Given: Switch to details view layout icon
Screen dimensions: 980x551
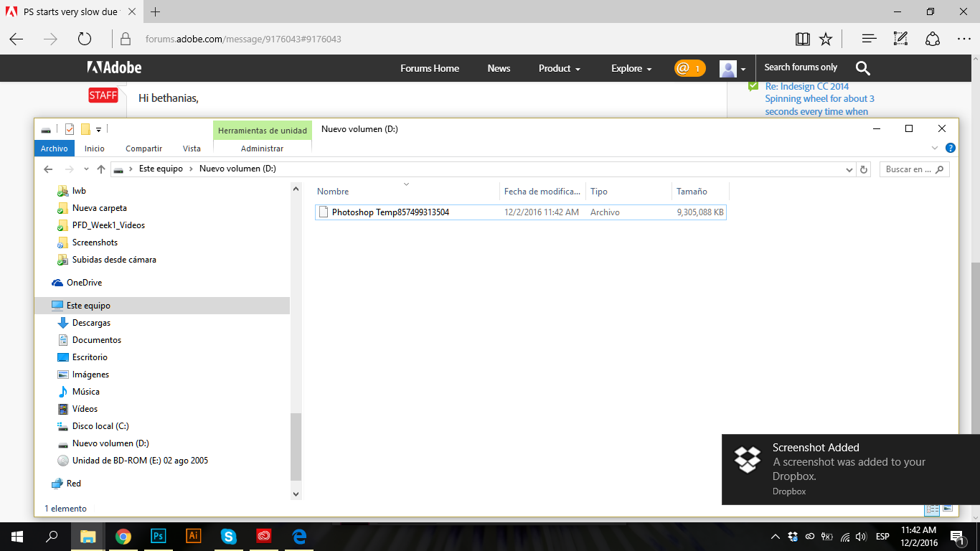Looking at the screenshot, I should 932,509.
